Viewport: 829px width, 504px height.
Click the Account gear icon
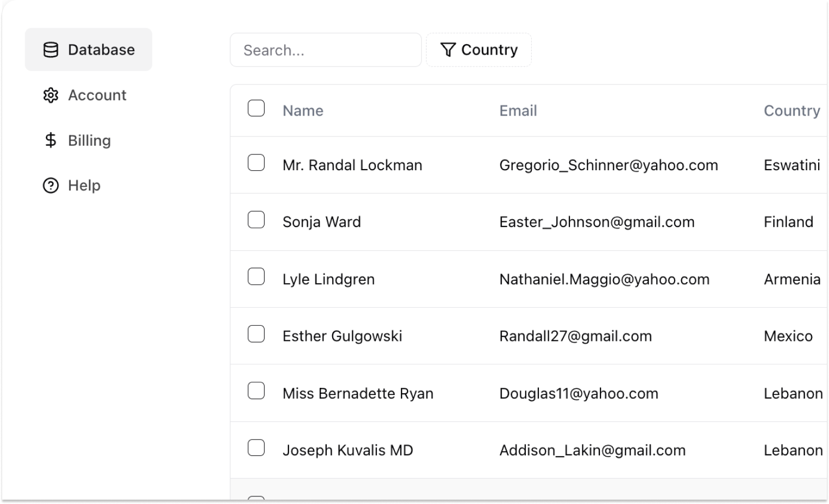51,95
